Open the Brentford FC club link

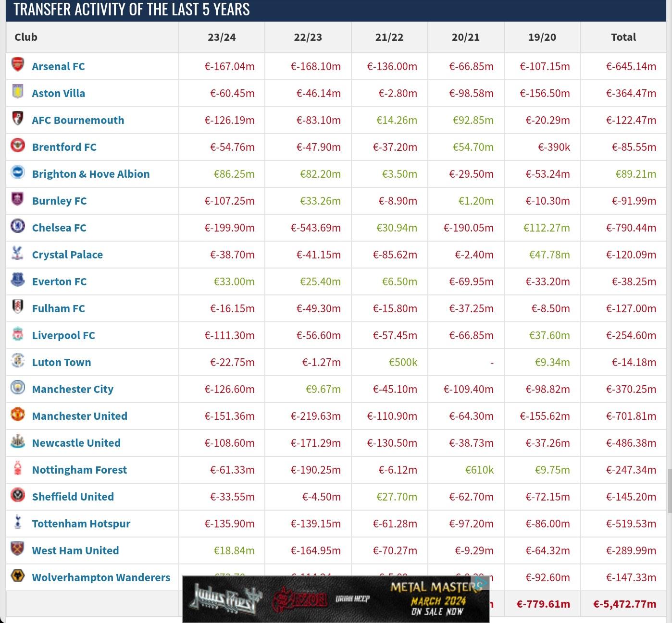pos(64,147)
